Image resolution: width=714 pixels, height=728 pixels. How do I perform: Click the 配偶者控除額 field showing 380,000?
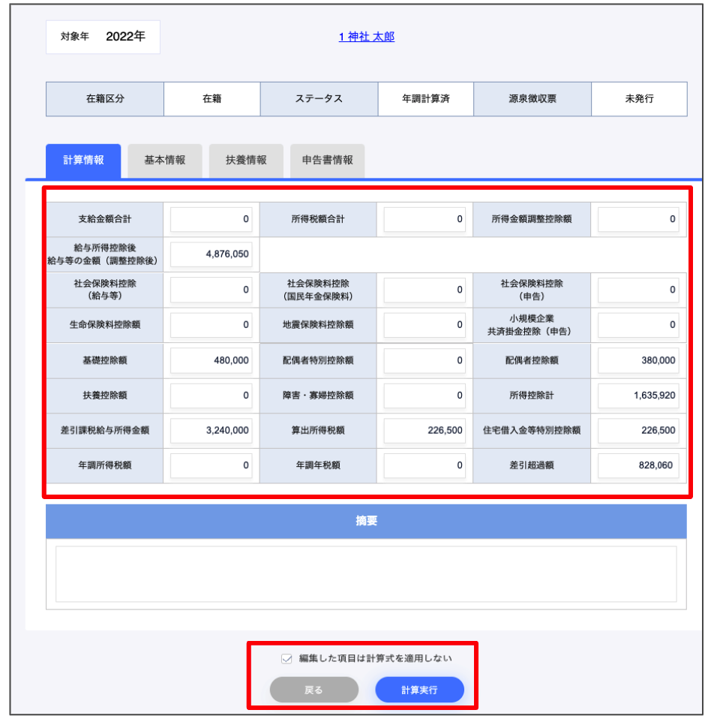click(638, 360)
